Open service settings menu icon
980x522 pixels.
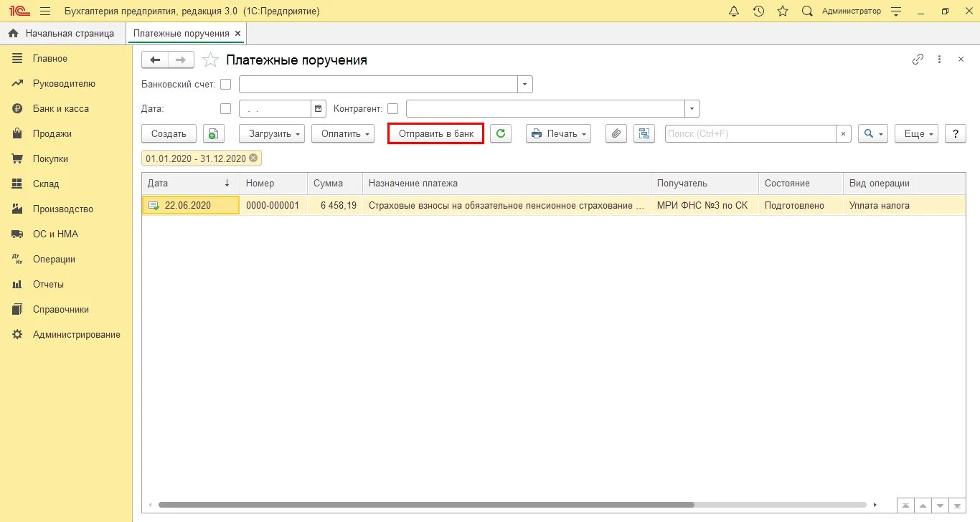pyautogui.click(x=896, y=11)
